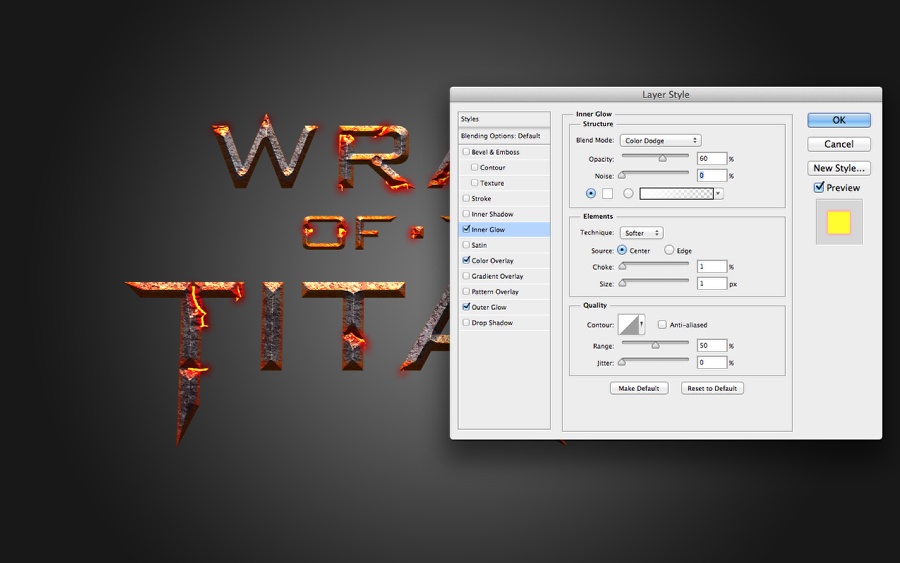Enable the Inner Shadow checkbox
Image resolution: width=900 pixels, height=563 pixels.
466,213
